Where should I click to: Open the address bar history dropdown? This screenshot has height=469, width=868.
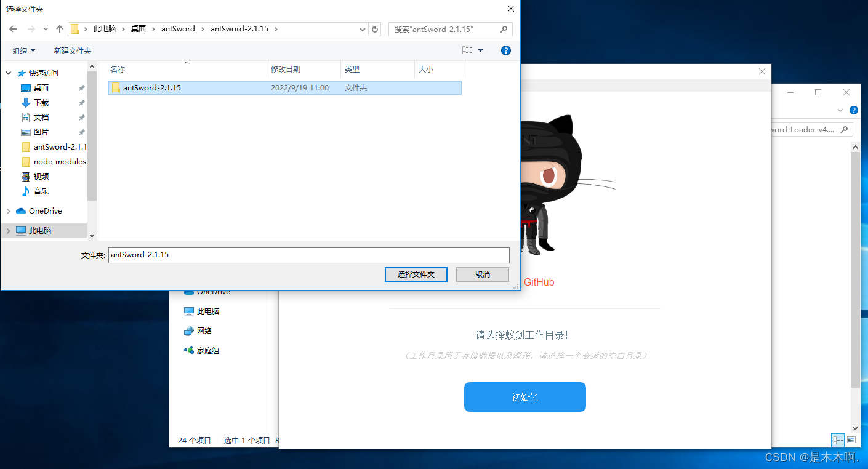tap(363, 29)
